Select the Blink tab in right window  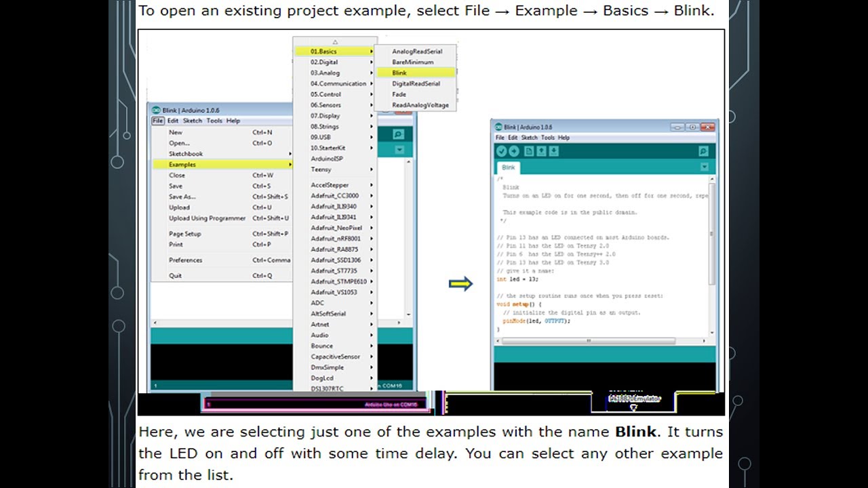tap(509, 167)
